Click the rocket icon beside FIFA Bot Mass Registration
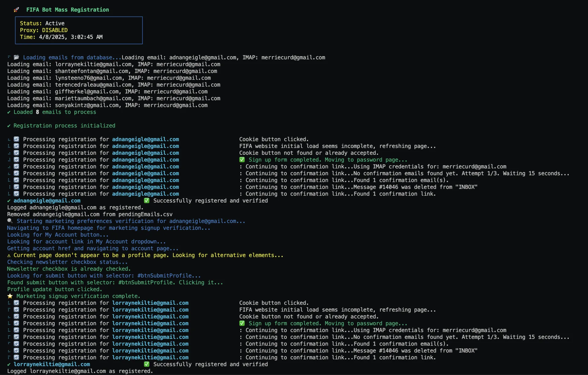The image size is (588, 375). (16, 10)
